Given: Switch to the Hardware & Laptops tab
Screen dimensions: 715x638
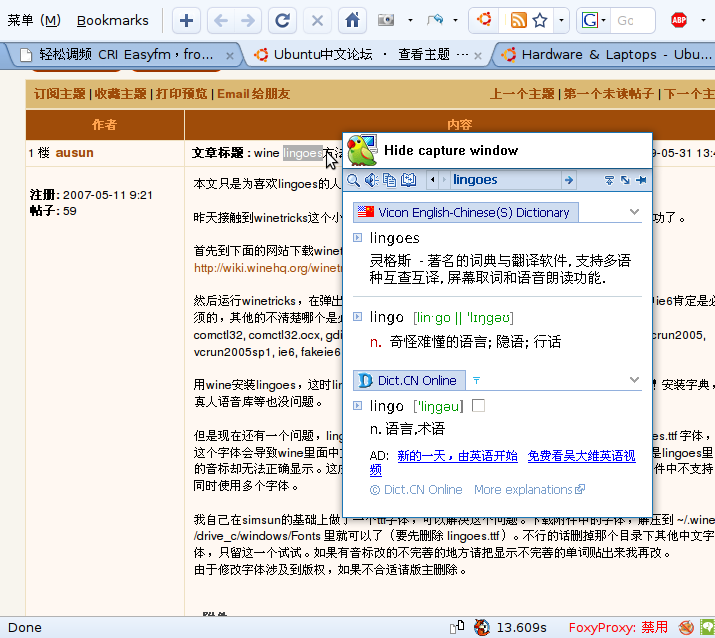Looking at the screenshot, I should coord(606,55).
